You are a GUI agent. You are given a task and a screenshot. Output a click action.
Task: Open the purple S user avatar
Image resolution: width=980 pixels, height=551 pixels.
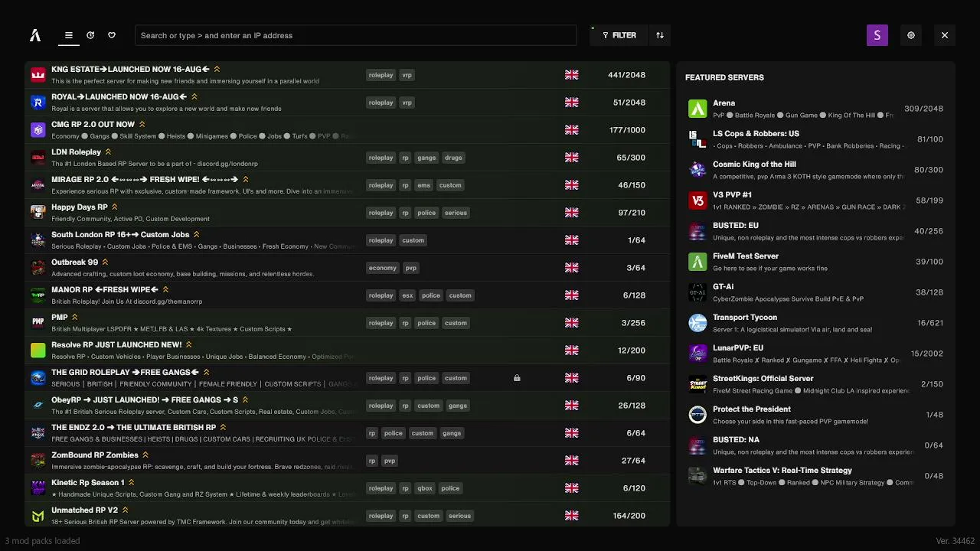point(877,35)
